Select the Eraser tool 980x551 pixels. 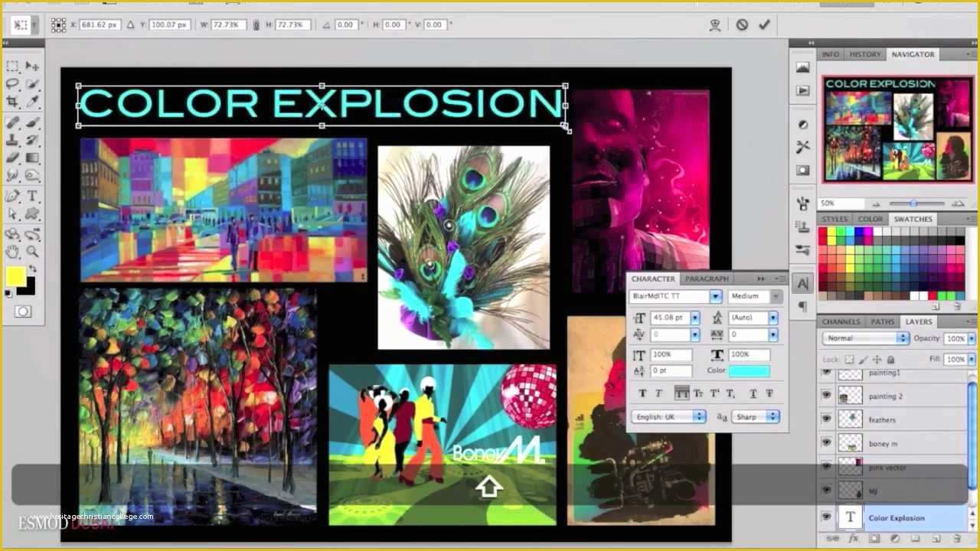click(x=12, y=158)
